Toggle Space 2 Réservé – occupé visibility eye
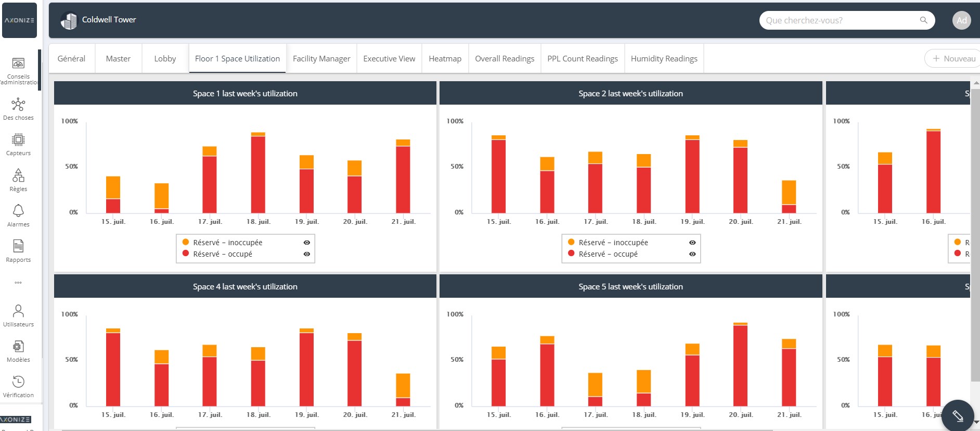980x431 pixels. [692, 254]
